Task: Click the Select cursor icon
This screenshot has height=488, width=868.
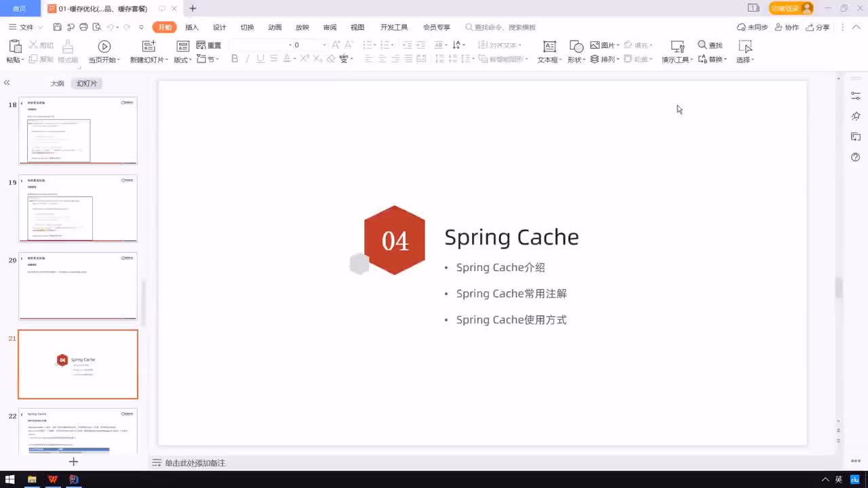Action: [745, 46]
